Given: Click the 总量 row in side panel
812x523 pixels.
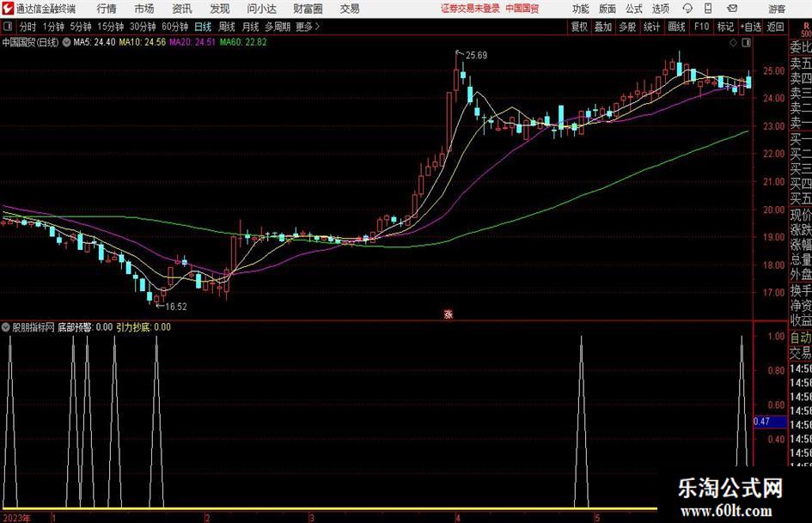Looking at the screenshot, I should [x=801, y=259].
